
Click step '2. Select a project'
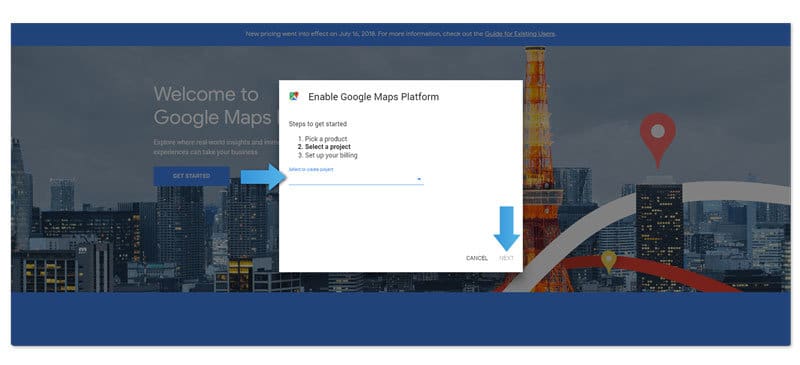(x=324, y=147)
